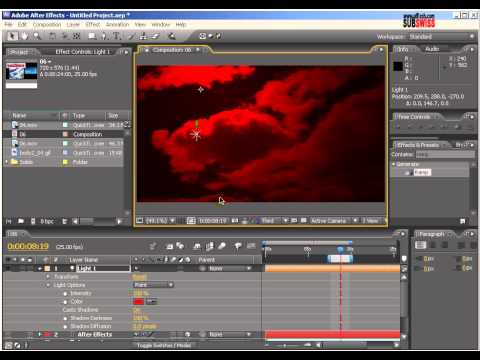Select the Pen tool

tap(104, 36)
